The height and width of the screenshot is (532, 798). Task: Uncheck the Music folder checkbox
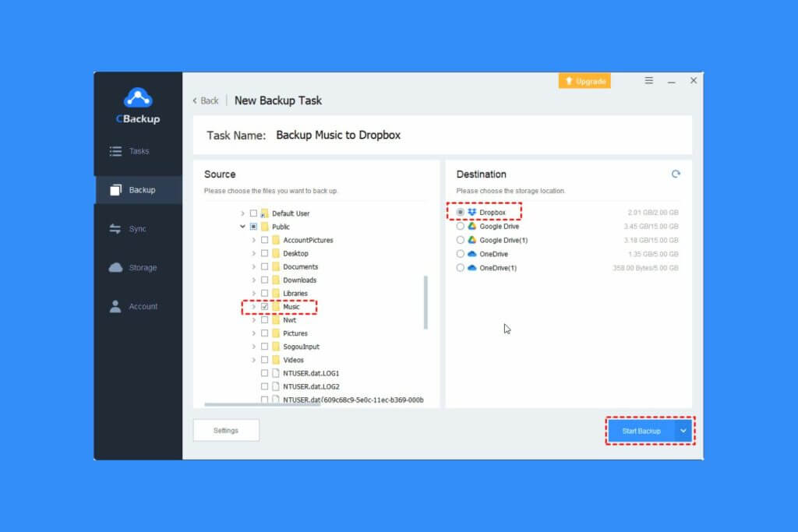[x=265, y=307]
